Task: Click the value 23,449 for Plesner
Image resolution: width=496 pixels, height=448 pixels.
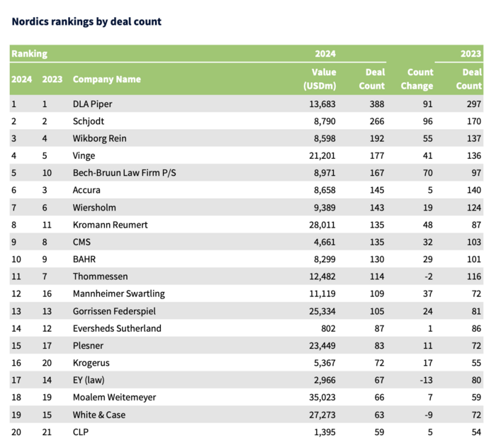Action: coord(322,346)
